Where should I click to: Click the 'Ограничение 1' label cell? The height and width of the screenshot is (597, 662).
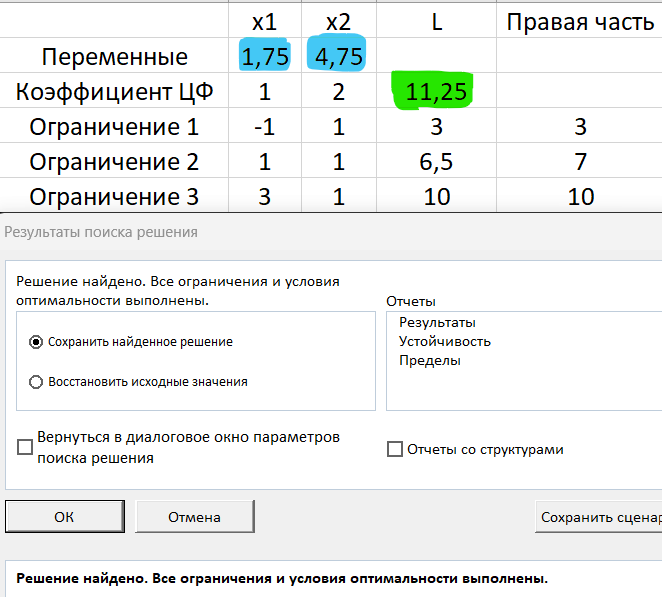[x=114, y=126]
